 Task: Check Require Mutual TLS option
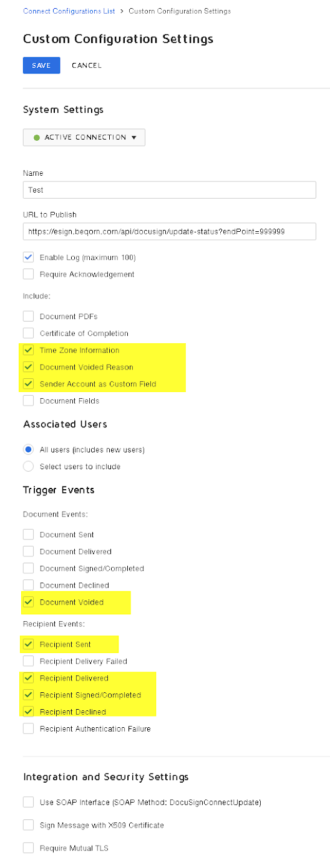click(x=28, y=848)
